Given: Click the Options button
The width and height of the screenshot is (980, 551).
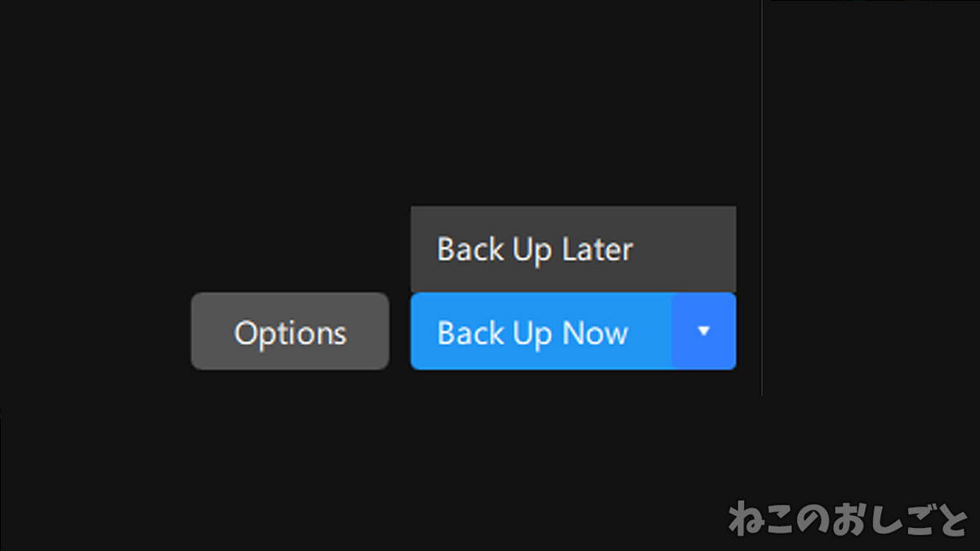Looking at the screenshot, I should pos(290,331).
